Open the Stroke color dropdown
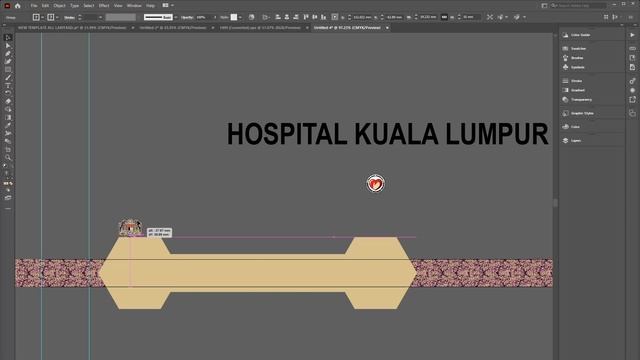This screenshot has width=640, height=360. pos(57,17)
